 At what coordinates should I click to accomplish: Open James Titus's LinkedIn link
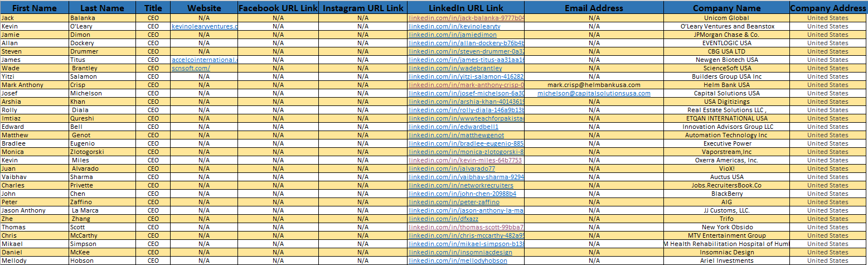click(467, 60)
